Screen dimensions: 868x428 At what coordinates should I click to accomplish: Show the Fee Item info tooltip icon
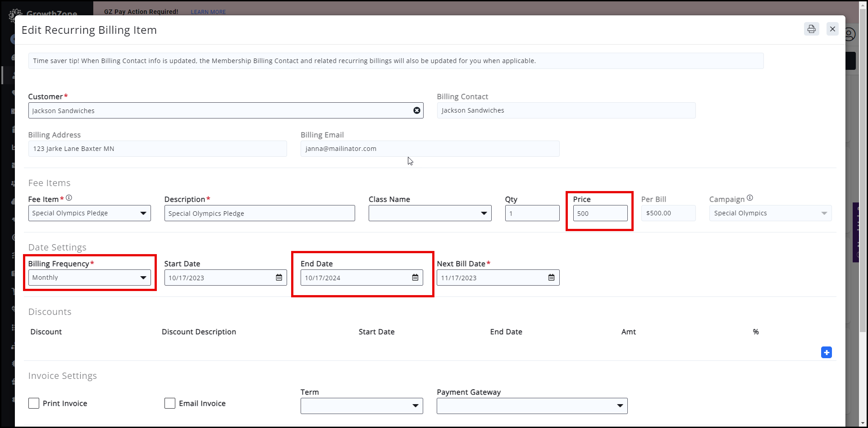69,198
